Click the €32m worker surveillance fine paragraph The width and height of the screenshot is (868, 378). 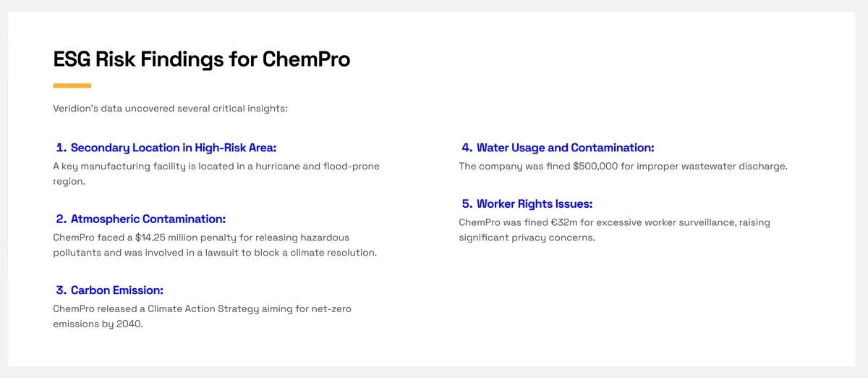tap(615, 230)
